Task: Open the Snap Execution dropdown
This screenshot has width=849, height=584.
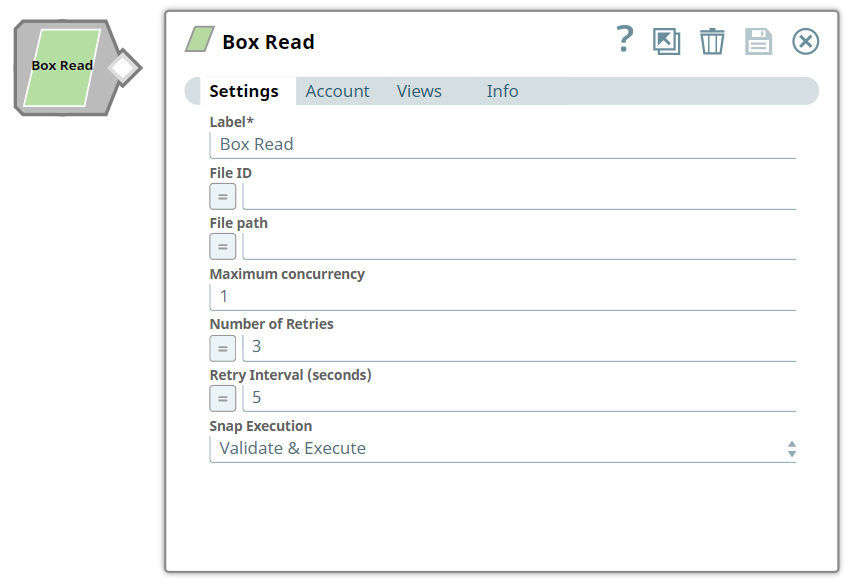Action: click(502, 449)
